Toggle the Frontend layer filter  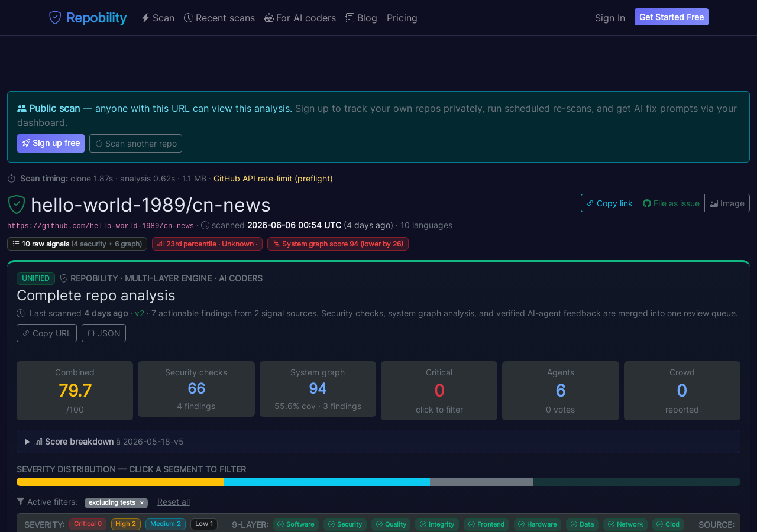pos(486,524)
